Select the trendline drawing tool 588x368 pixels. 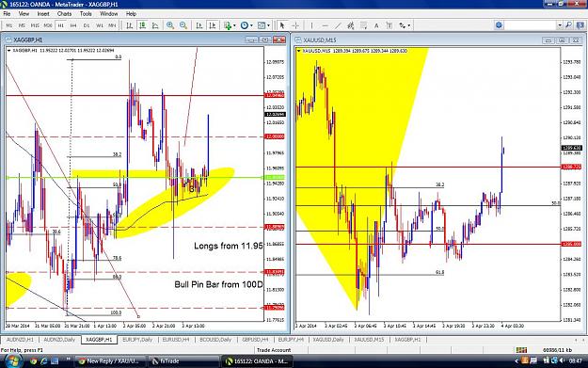[338, 25]
